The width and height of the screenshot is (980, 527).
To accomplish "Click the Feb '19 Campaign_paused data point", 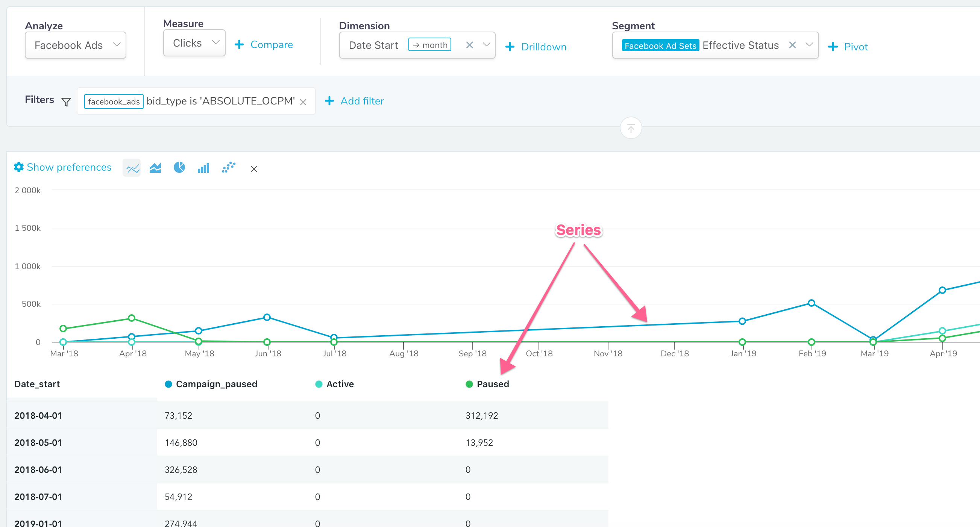I will coord(812,303).
